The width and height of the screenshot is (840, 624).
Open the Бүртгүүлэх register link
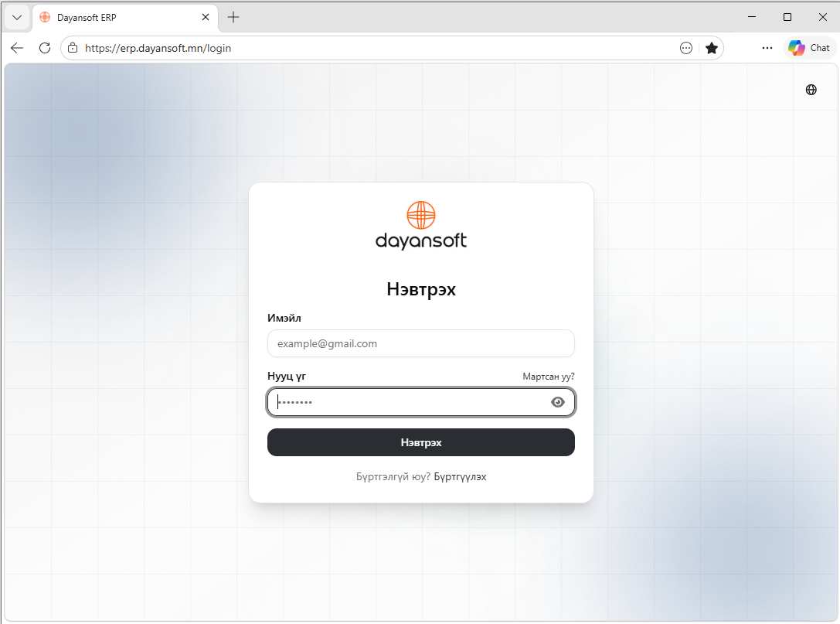point(460,476)
